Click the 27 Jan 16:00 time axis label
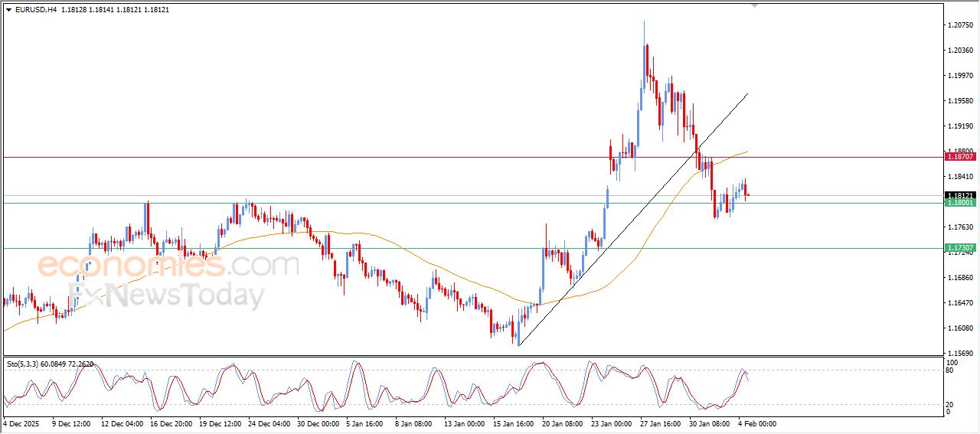The image size is (980, 434). [658, 423]
